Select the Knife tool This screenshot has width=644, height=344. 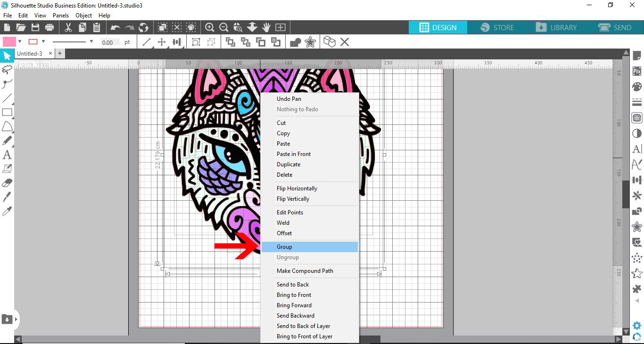(x=7, y=197)
